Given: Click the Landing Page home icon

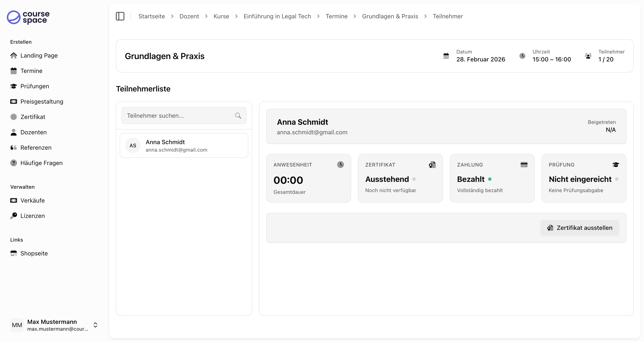Looking at the screenshot, I should point(13,55).
